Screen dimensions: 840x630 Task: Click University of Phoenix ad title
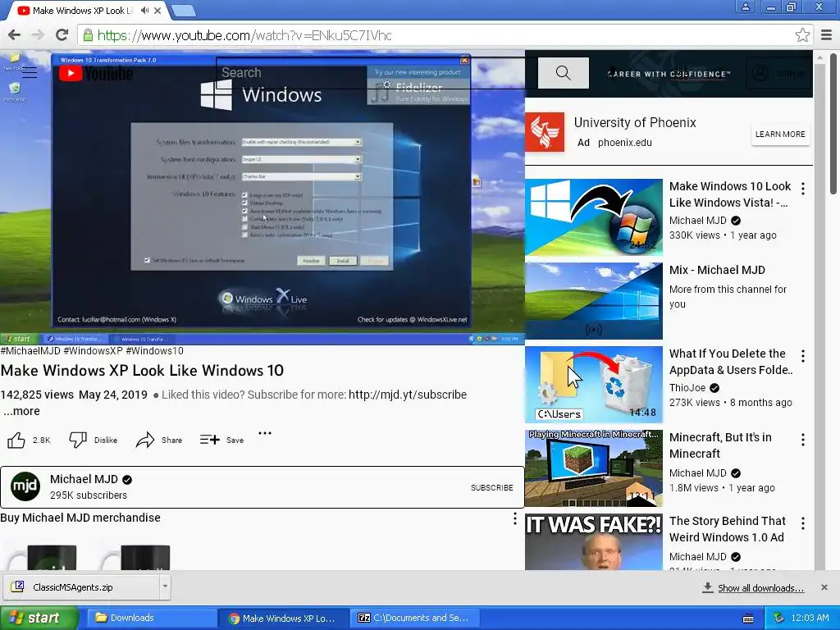[635, 123]
